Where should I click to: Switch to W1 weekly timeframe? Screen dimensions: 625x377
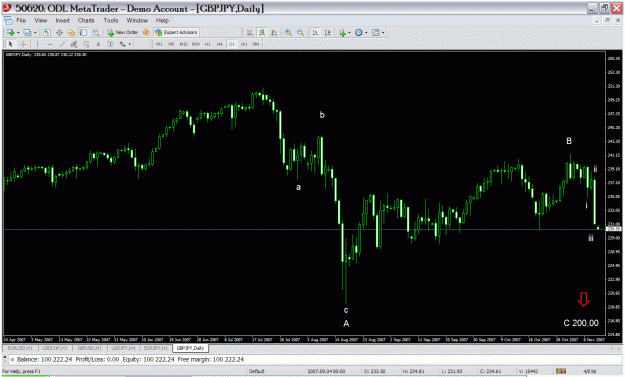[x=244, y=44]
